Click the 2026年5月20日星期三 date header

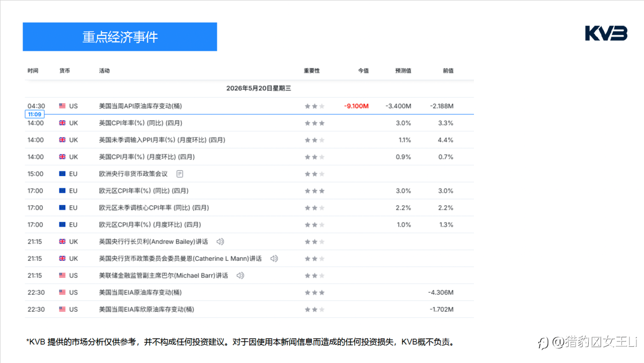(259, 88)
